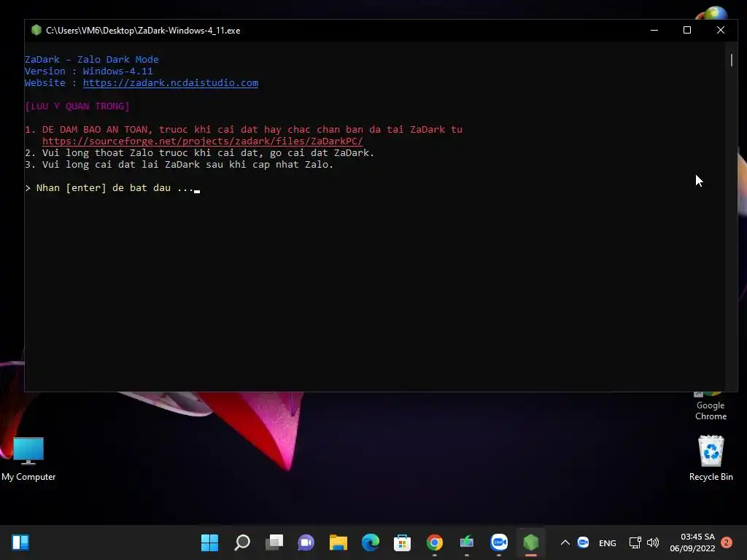Select the Recycle Bin desktop icon
This screenshot has height=560, width=747.
(711, 458)
